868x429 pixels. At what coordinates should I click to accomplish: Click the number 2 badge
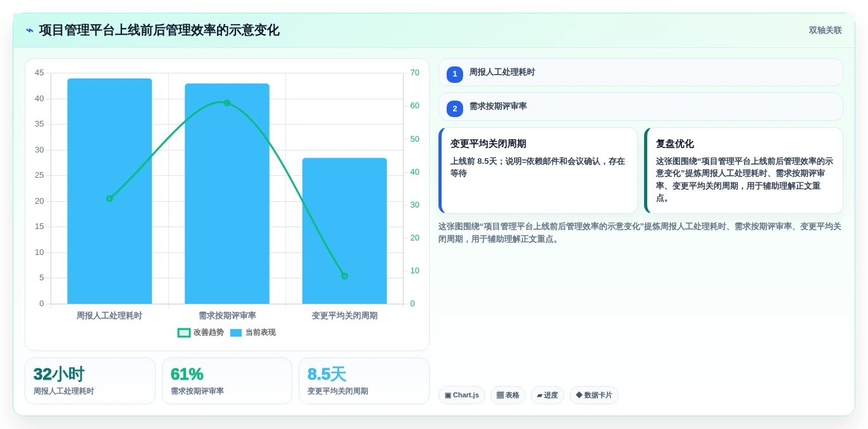455,108
